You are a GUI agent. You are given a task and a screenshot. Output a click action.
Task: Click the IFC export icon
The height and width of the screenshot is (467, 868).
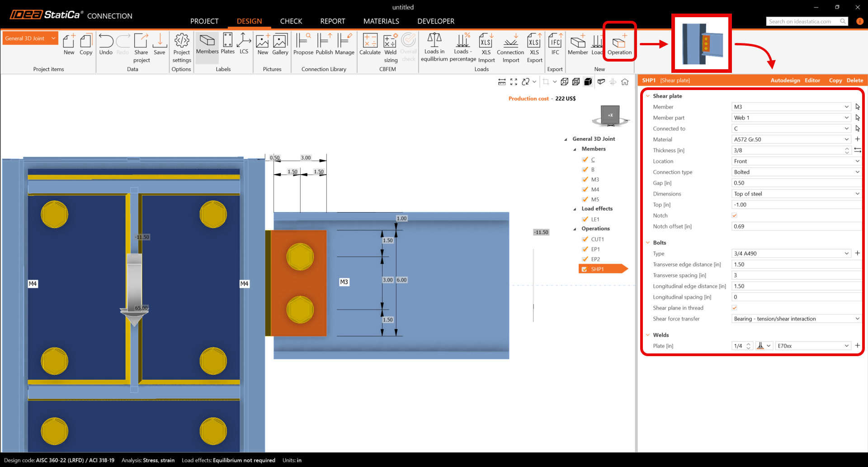[x=555, y=44]
